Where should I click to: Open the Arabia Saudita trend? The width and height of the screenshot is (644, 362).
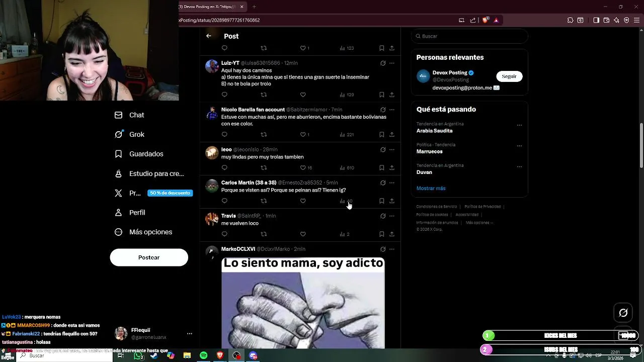[434, 131]
